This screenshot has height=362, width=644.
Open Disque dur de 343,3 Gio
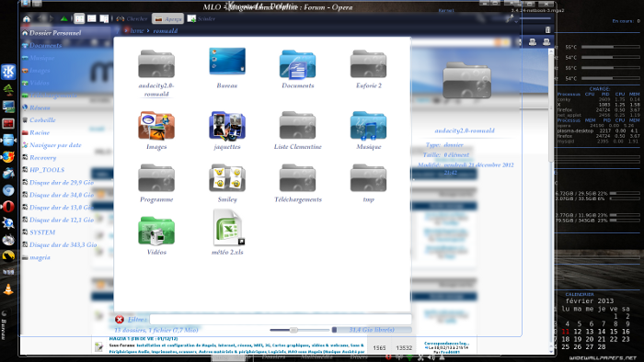pos(63,244)
